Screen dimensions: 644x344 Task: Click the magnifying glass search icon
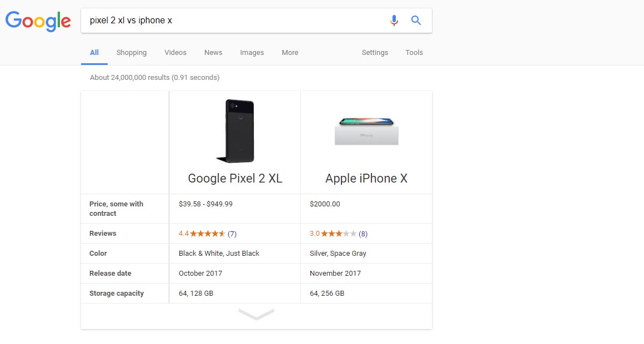(x=416, y=20)
